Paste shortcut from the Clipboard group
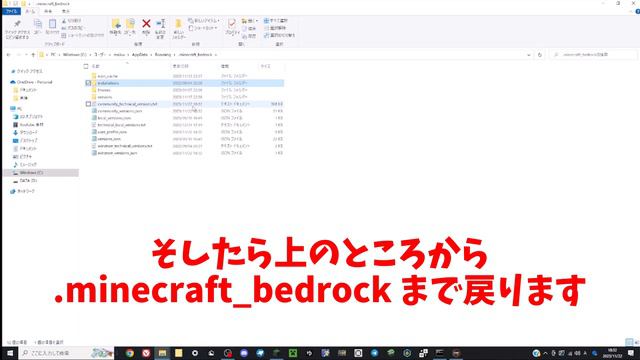Screen dimensions: 640x360 coord(64,36)
